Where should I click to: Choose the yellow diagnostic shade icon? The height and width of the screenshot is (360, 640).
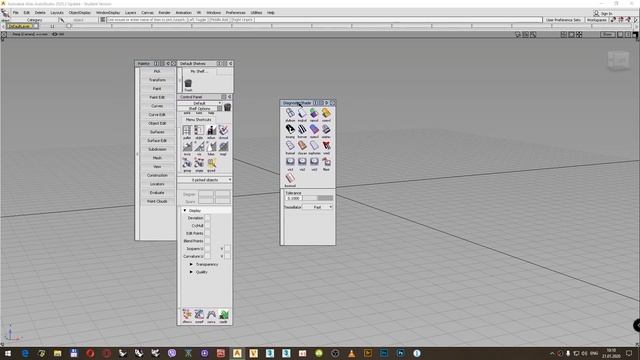click(x=326, y=113)
